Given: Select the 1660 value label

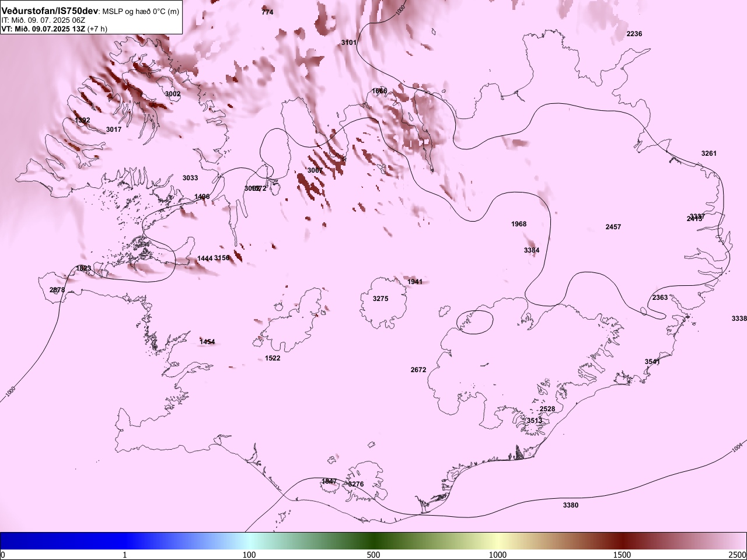Looking at the screenshot, I should (379, 91).
